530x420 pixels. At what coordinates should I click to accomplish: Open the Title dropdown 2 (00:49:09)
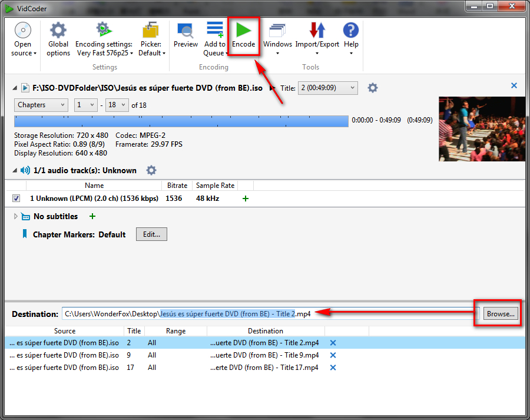click(x=327, y=88)
